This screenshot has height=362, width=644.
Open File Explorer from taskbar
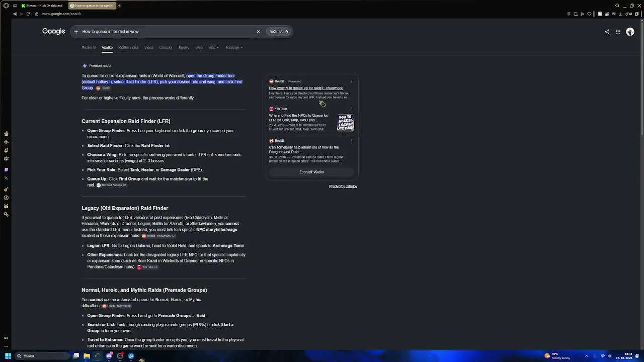tap(87, 356)
